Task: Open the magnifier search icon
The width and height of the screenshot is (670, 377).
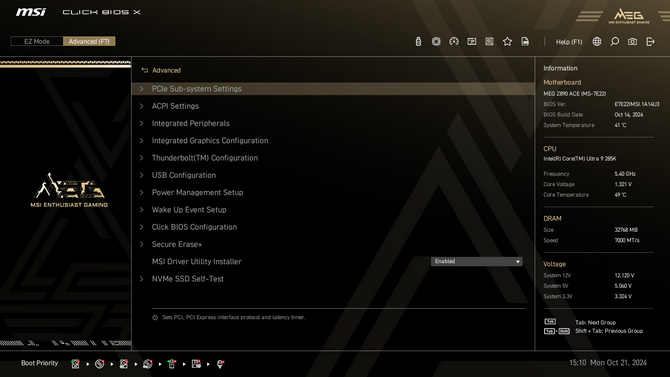Action: click(614, 41)
